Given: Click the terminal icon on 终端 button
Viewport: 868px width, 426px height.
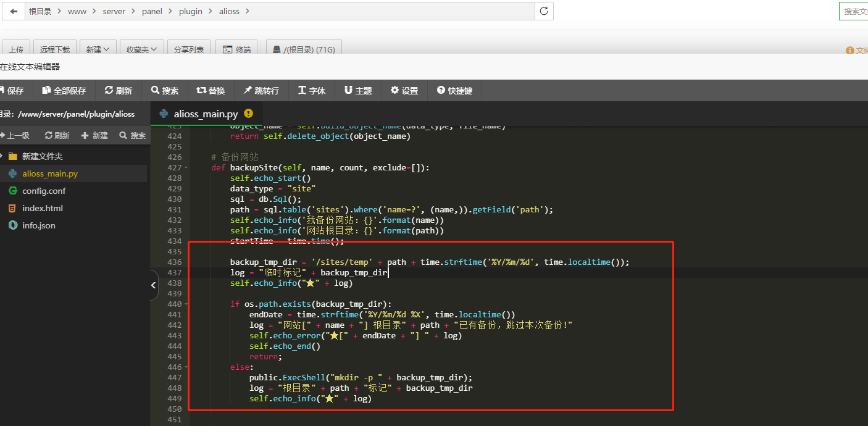Looking at the screenshot, I should point(228,49).
